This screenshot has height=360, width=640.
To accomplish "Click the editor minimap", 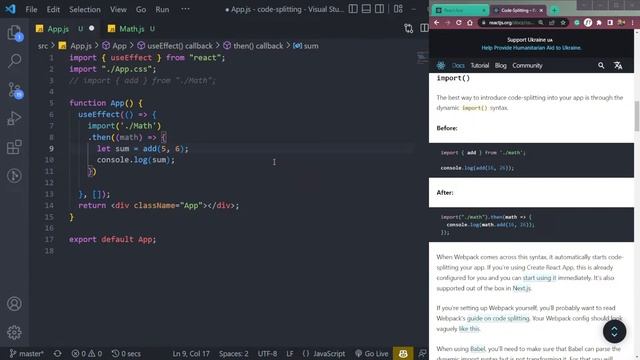I will pos(422,57).
